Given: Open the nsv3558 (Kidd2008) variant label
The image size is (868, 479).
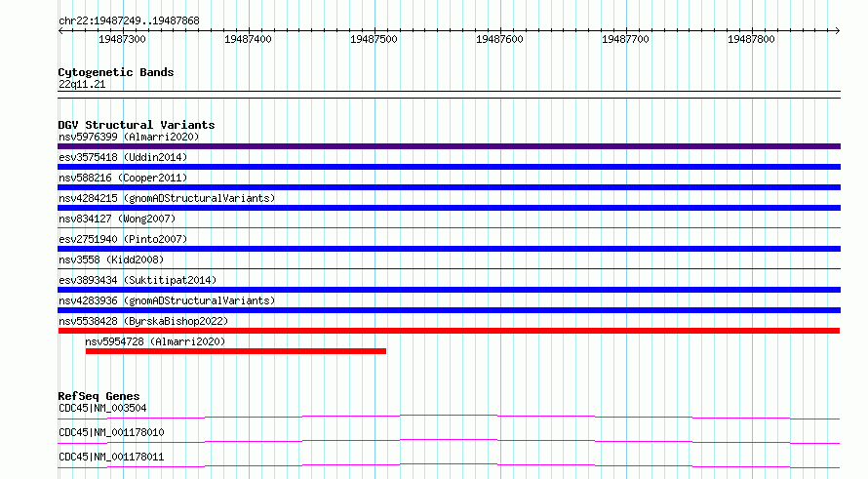Looking at the screenshot, I should click(x=111, y=259).
